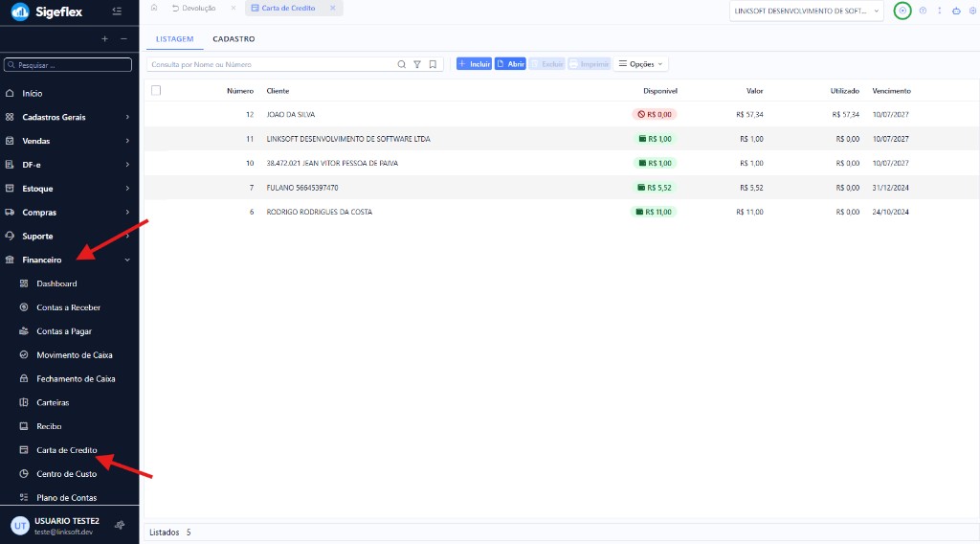Screen dimensions: 980x544
Task: Open user settings gear next to USUARIO TESTE2
Action: pyautogui.click(x=120, y=525)
